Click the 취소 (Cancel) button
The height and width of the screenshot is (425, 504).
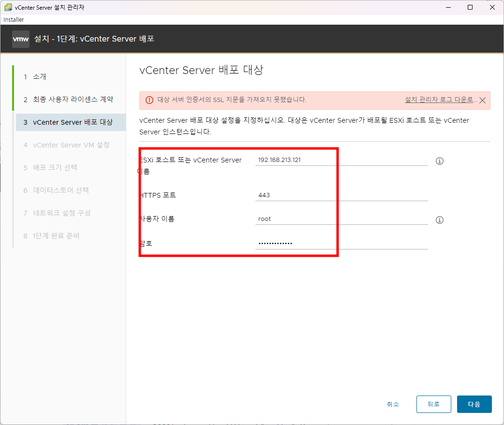(x=393, y=404)
